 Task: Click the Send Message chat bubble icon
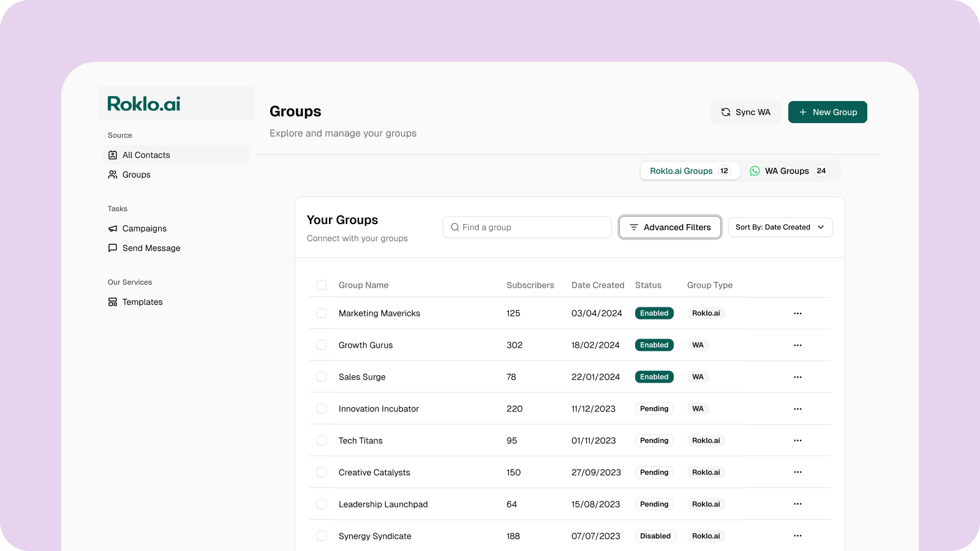113,248
